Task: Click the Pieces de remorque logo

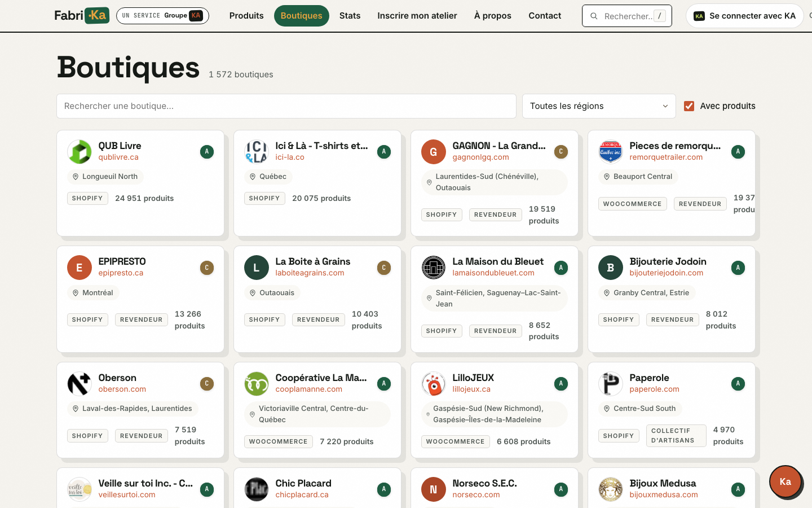Action: click(611, 152)
